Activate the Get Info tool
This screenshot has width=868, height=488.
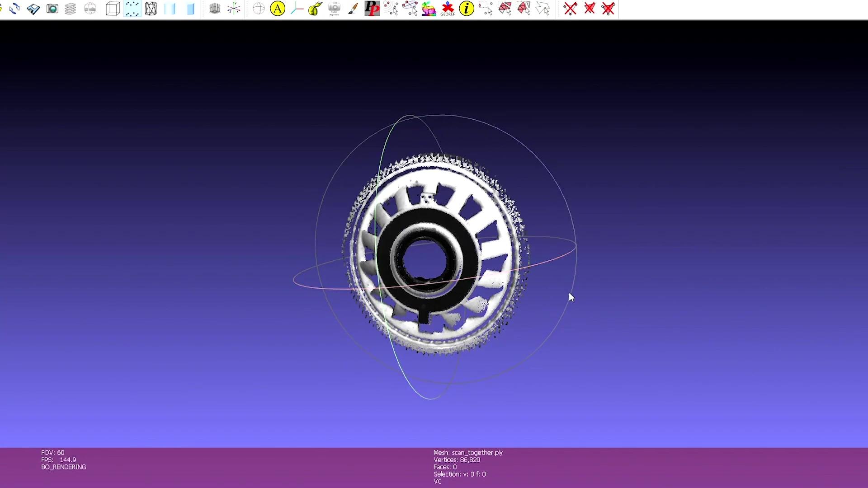[467, 9]
